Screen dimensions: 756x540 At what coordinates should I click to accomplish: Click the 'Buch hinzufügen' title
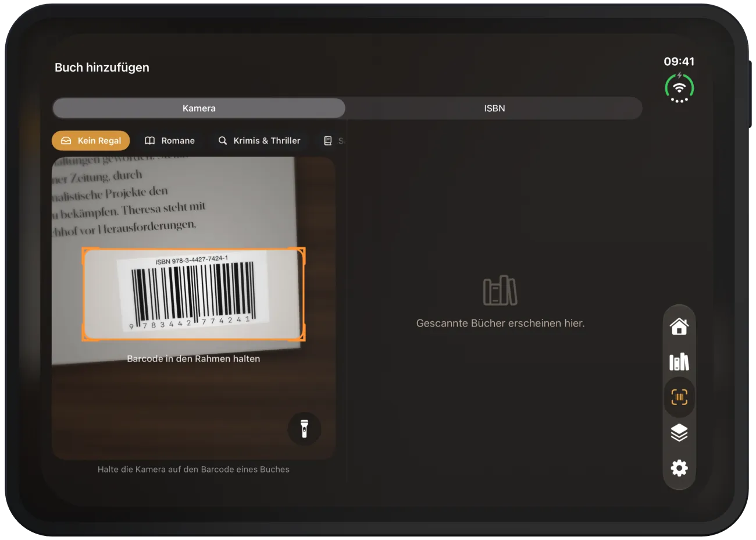point(102,67)
